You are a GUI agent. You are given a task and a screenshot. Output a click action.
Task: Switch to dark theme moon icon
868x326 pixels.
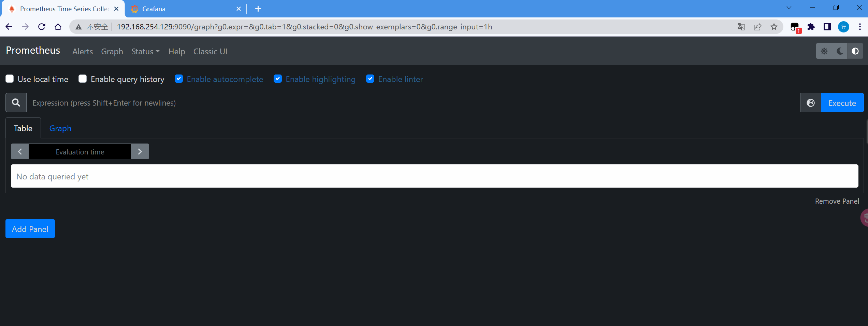(840, 51)
